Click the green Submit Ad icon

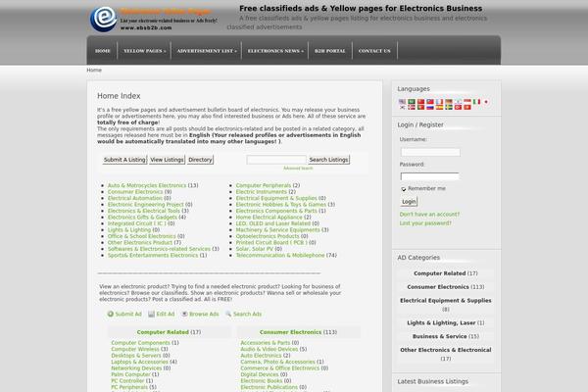coord(110,314)
